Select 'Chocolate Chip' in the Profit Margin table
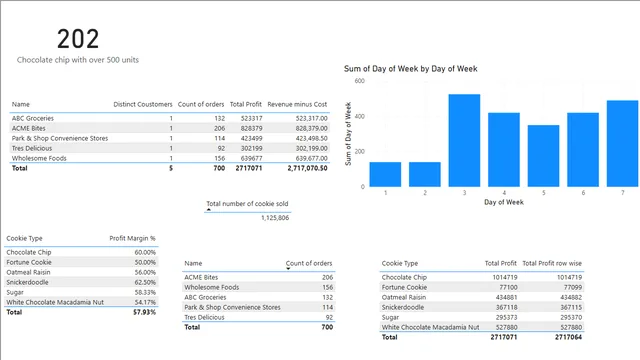The width and height of the screenshot is (640, 360). point(29,252)
